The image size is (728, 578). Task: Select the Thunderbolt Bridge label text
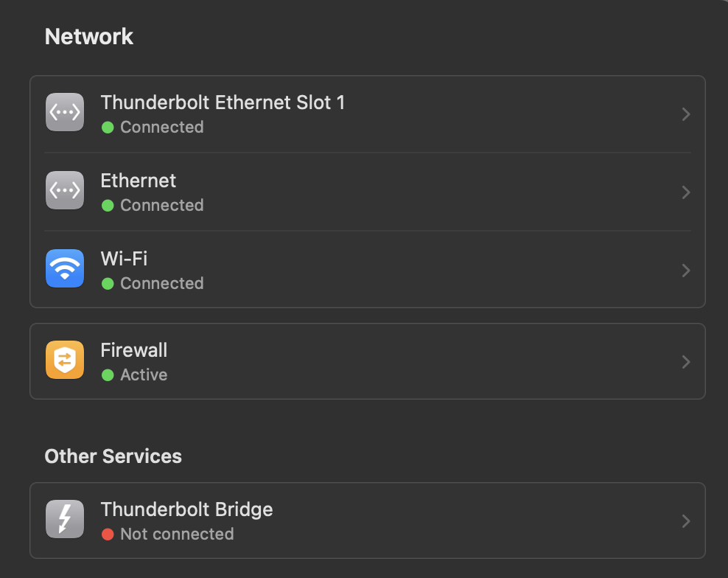pyautogui.click(x=186, y=509)
